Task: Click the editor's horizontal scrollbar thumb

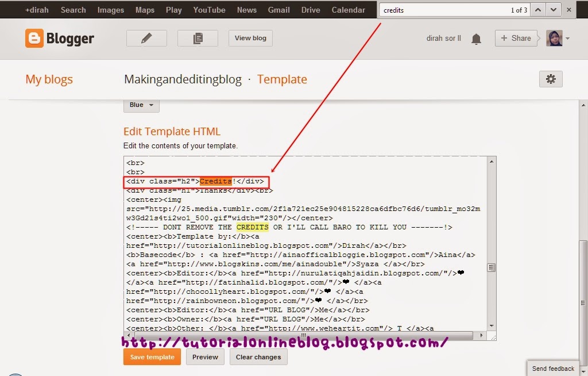Action: [x=303, y=335]
